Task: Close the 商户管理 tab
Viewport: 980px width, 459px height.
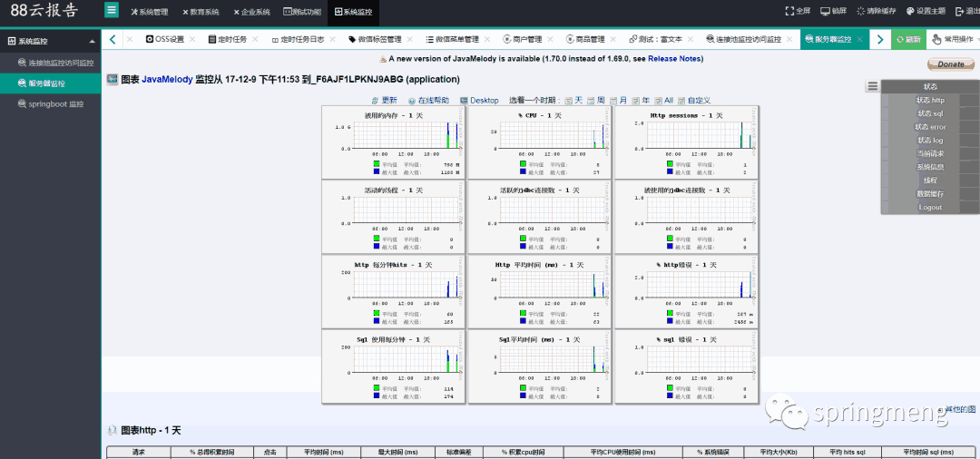Action: tap(551, 39)
